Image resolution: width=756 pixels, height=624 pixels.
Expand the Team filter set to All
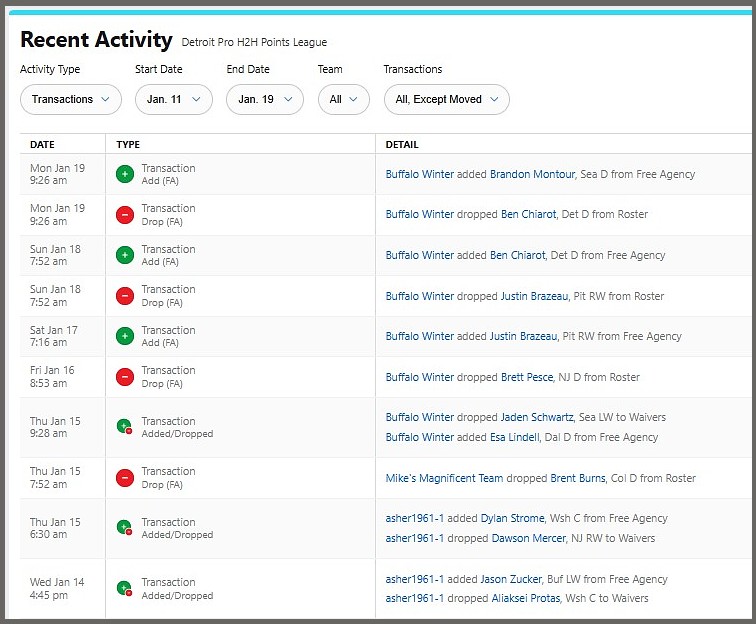pyautogui.click(x=344, y=99)
